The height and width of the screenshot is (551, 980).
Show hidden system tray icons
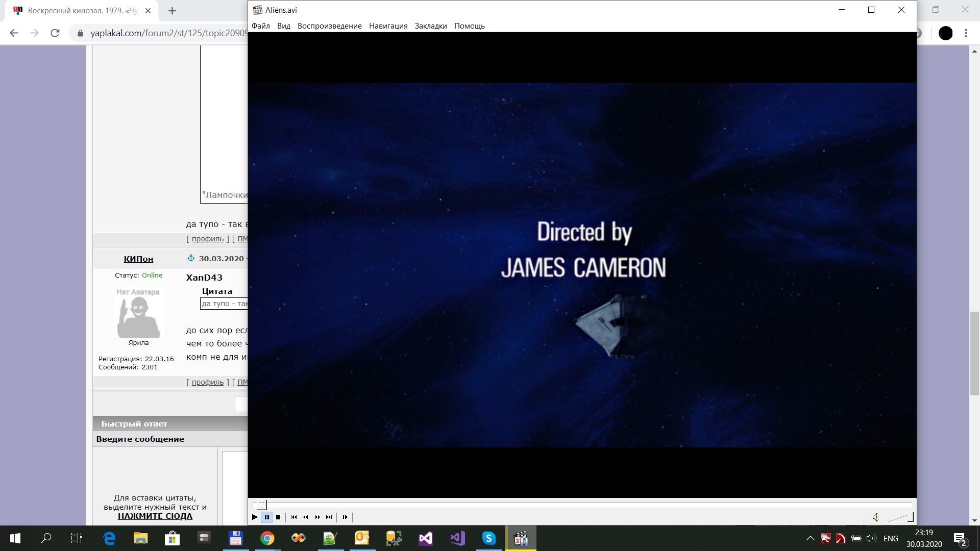pos(810,538)
